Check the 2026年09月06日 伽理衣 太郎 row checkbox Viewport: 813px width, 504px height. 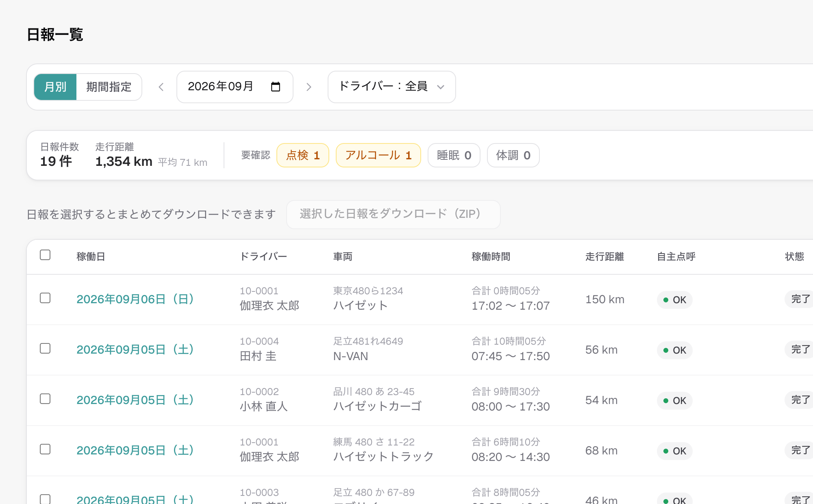click(x=45, y=298)
